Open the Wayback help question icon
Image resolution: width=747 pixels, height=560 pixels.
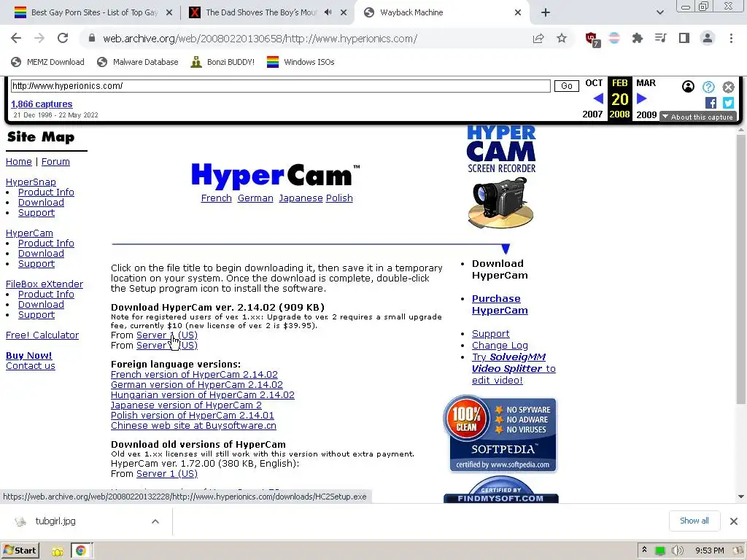[708, 87]
